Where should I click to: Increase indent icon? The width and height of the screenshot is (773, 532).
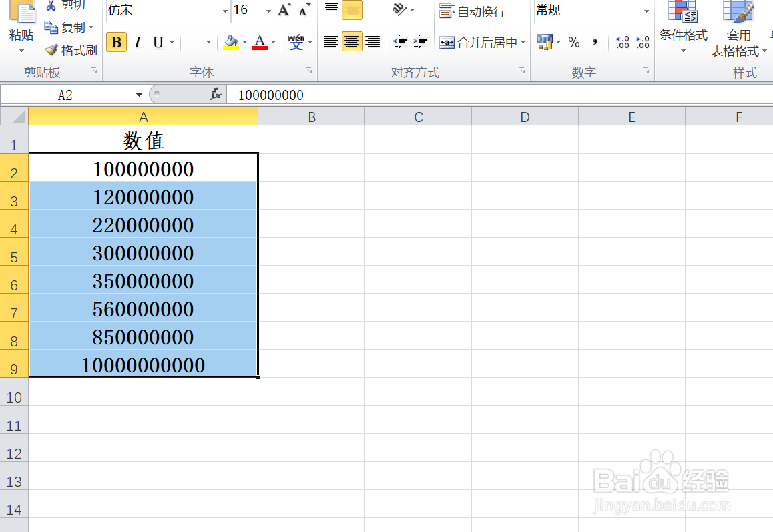[420, 43]
